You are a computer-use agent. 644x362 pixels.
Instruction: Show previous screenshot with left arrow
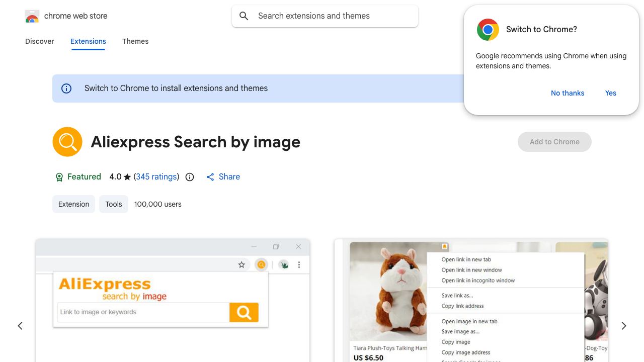pos(20,326)
